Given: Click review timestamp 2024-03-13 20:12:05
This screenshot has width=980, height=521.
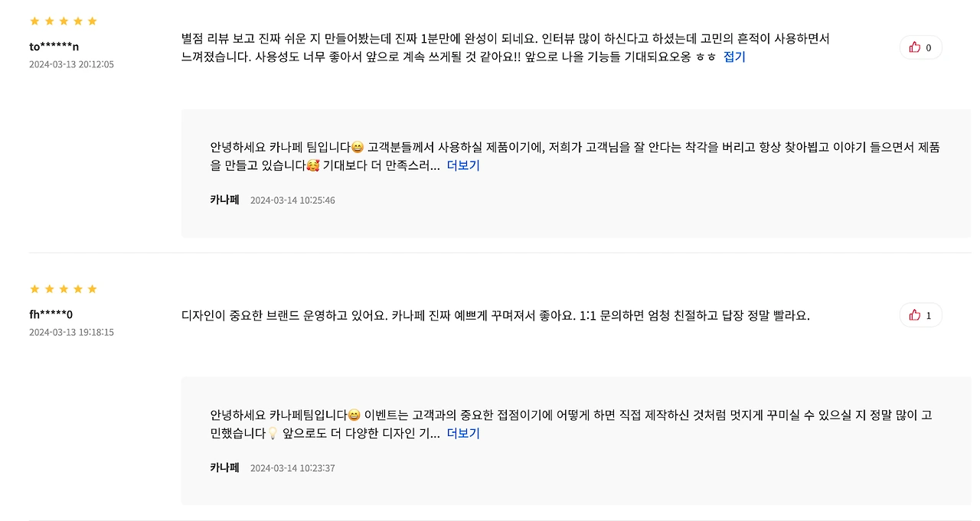Looking at the screenshot, I should [71, 64].
